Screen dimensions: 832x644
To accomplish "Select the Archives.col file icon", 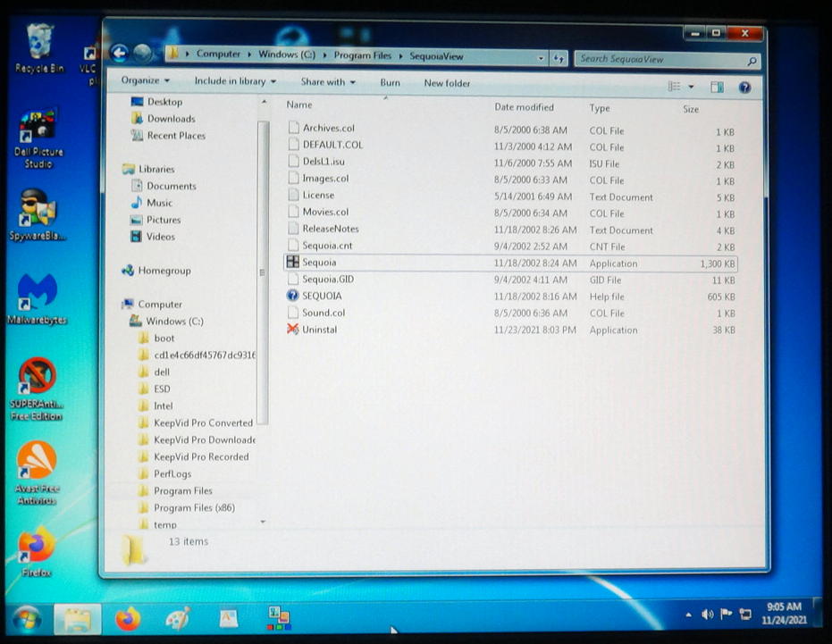I will point(293,128).
